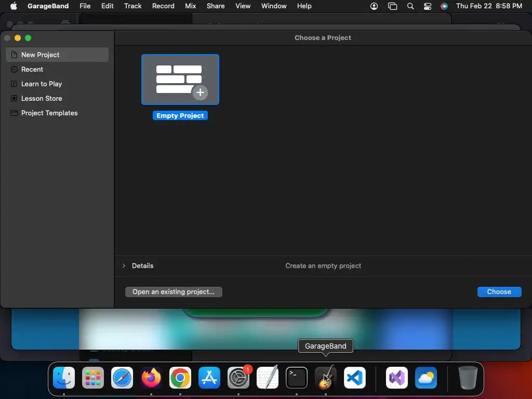This screenshot has width=532, height=399.
Task: Open TextEdit from the Dock
Action: coord(268,378)
